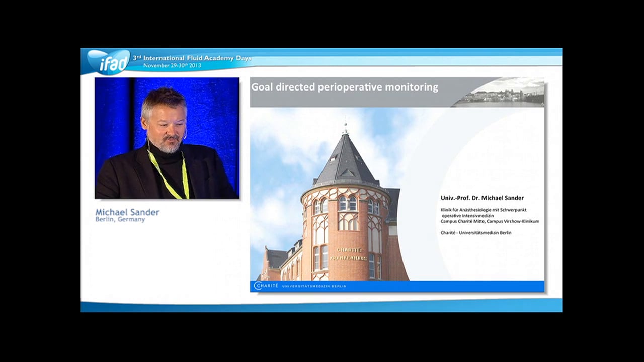Click the 'Michael Sander' caption under the video
644x362 pixels.
[x=127, y=212]
